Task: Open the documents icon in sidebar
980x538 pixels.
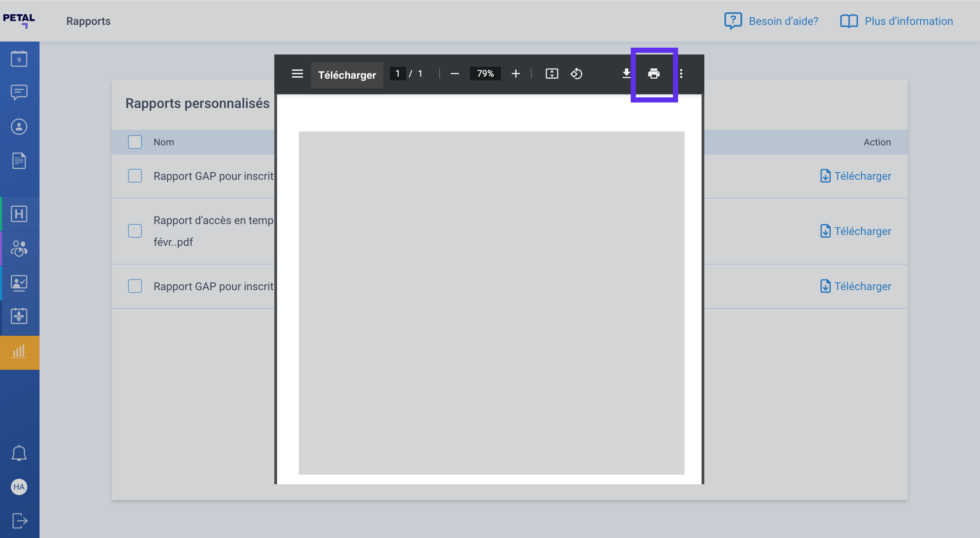Action: pos(19,160)
